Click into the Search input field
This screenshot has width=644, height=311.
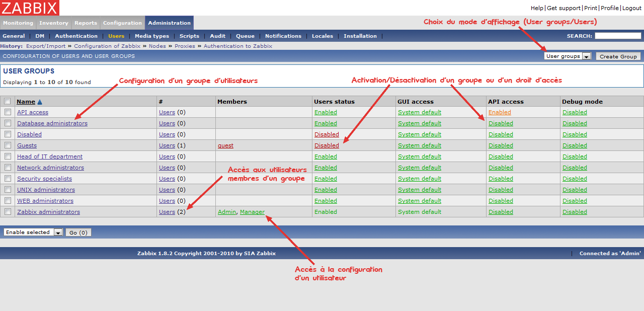pyautogui.click(x=617, y=36)
